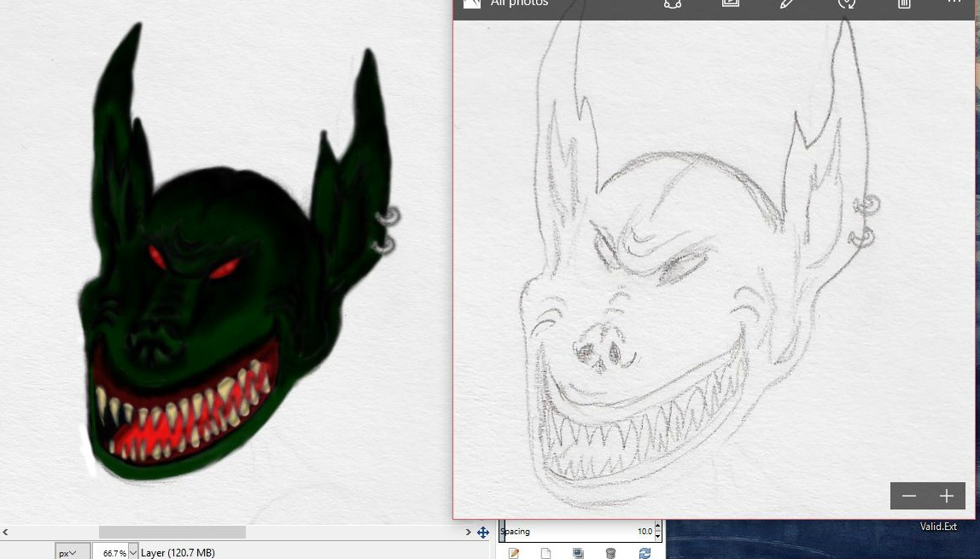Start the slideshow from Photos toolbar
The width and height of the screenshot is (980, 559).
click(730, 3)
